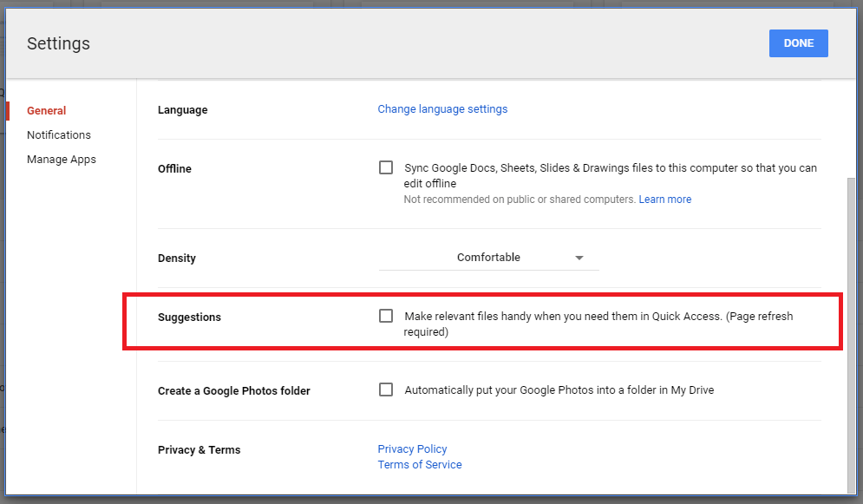Screen dimensions: 863x504
Task: Open the Privacy Policy
Action: 412,448
